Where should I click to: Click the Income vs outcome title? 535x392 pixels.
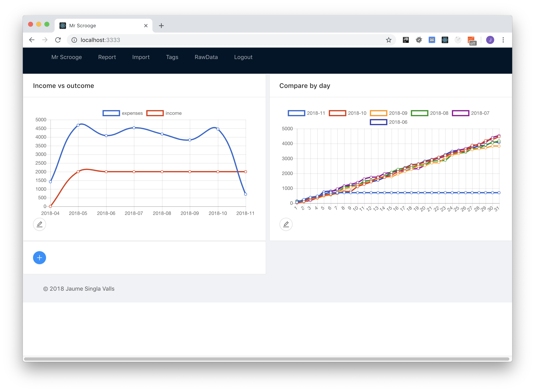pos(63,86)
